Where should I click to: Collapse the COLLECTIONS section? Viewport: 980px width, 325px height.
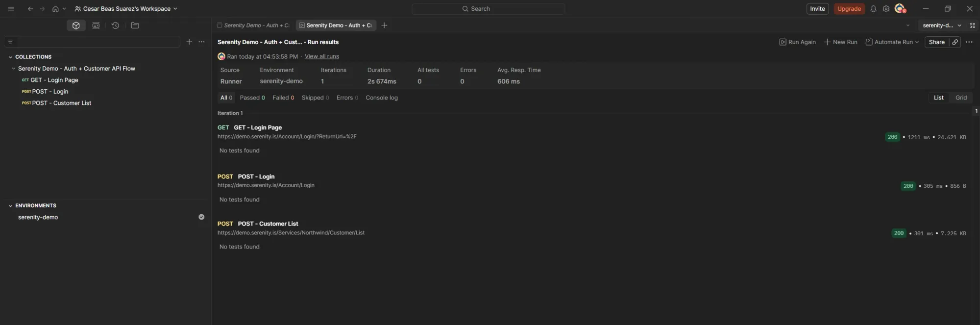pyautogui.click(x=10, y=57)
